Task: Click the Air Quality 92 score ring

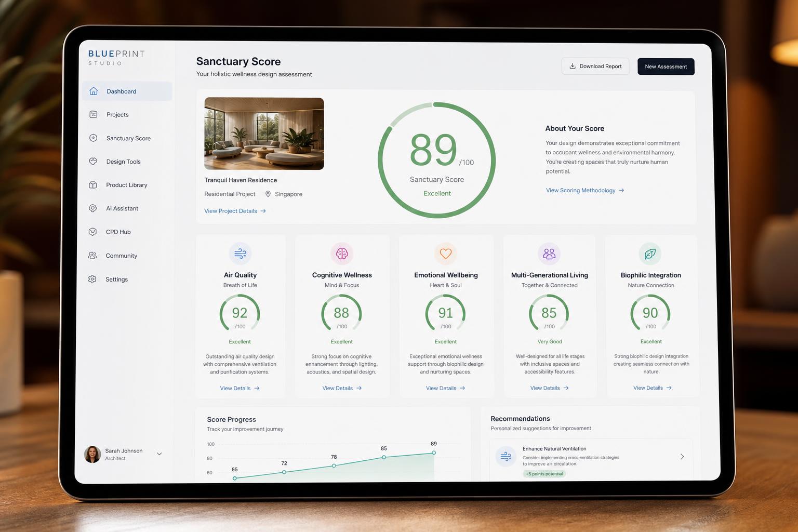Action: pos(240,313)
